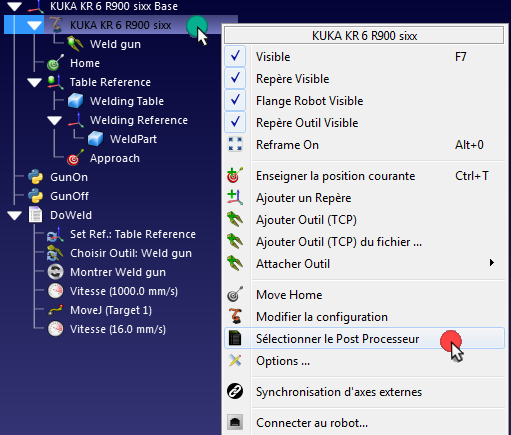Click the Ajouter un Repère icon
511x435 pixels.
pyautogui.click(x=235, y=197)
